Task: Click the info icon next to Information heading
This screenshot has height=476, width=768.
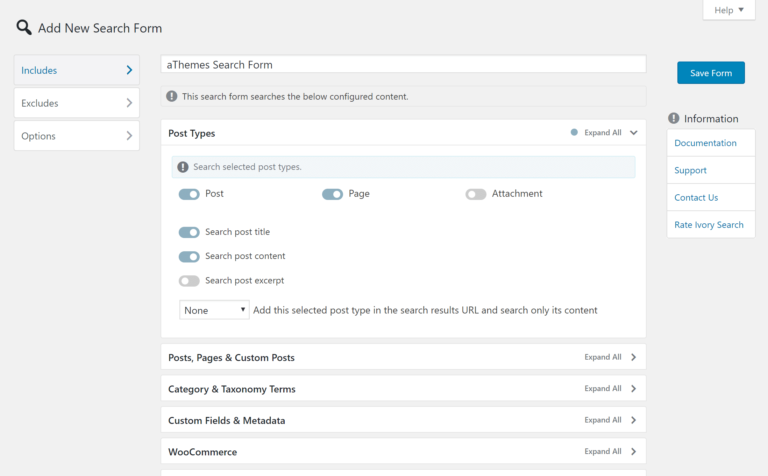Action: click(x=674, y=118)
